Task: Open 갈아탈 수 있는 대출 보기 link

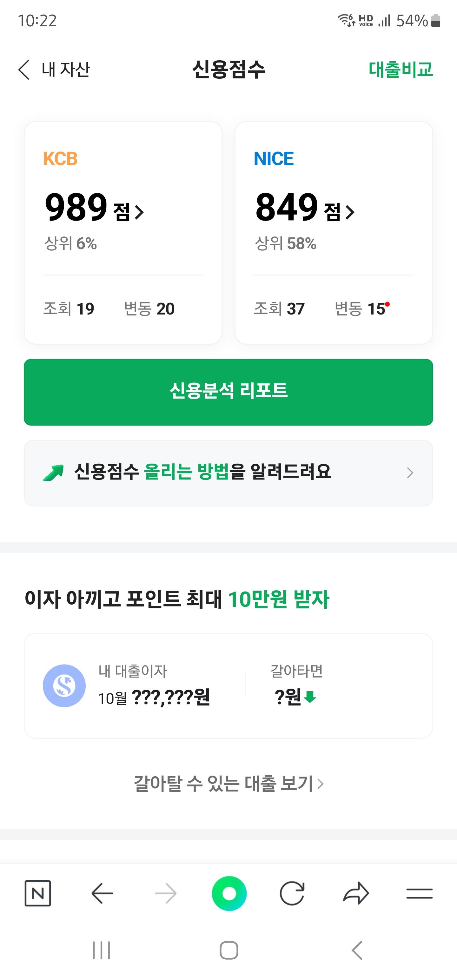Action: 228,783
